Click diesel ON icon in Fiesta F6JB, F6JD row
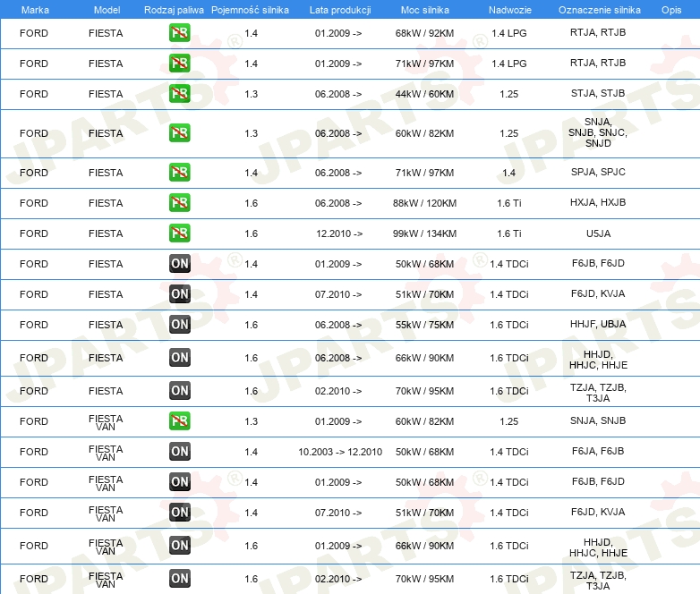700x594 pixels. point(179,263)
